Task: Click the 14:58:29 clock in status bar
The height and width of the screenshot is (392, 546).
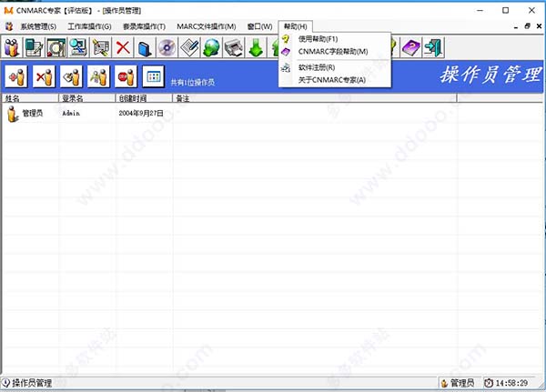Action: (x=511, y=383)
